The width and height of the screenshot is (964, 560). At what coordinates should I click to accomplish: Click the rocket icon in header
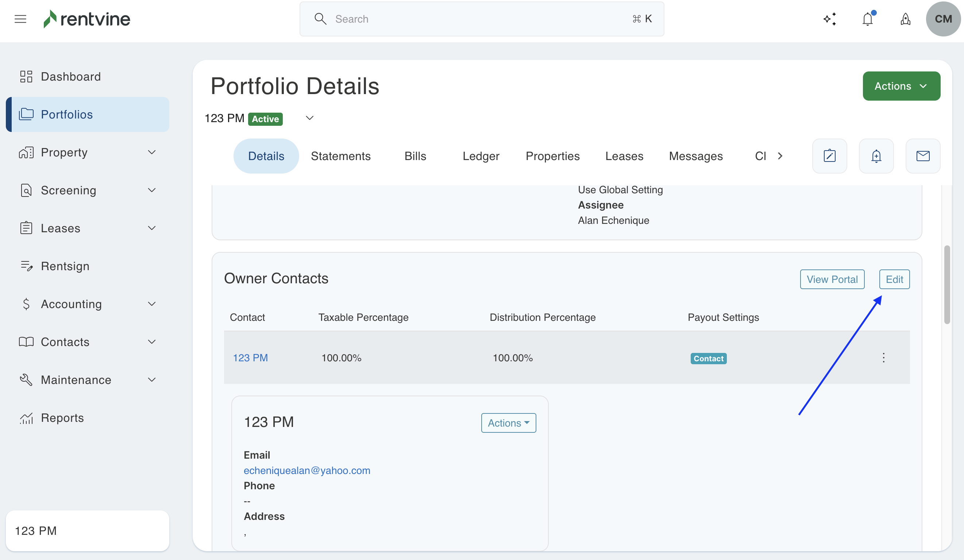pos(905,19)
